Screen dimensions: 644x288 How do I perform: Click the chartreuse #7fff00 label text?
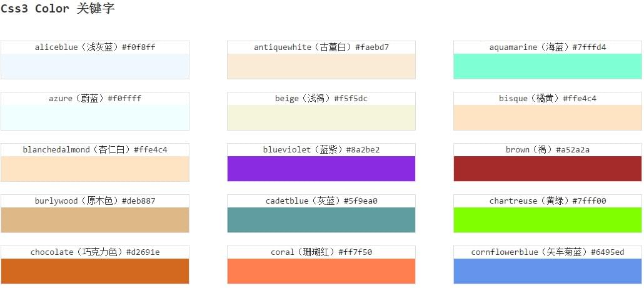pyautogui.click(x=548, y=201)
